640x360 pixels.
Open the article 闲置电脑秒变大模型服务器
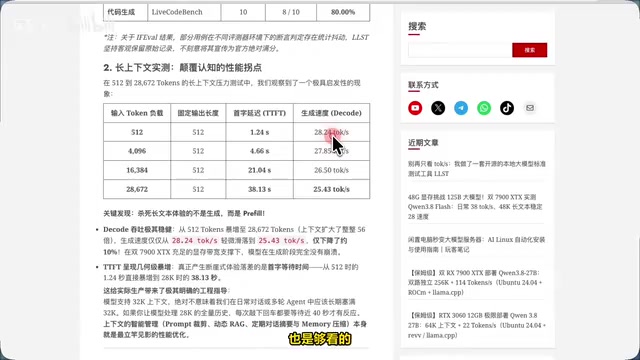(x=476, y=244)
